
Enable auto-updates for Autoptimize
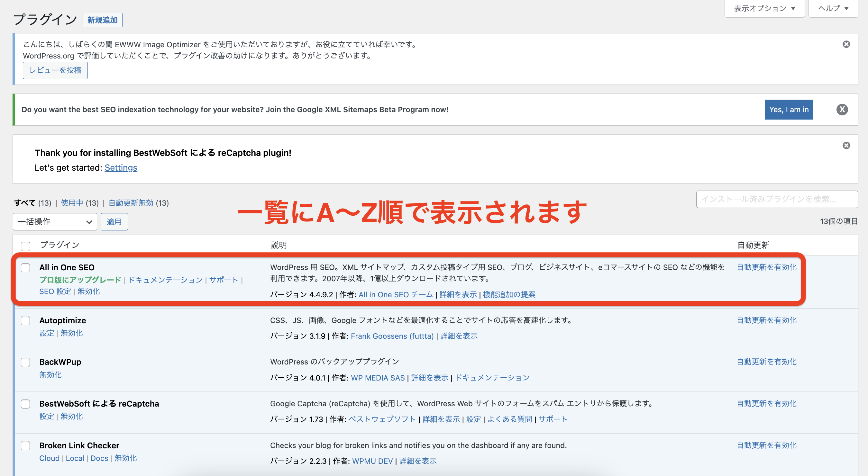(x=767, y=320)
